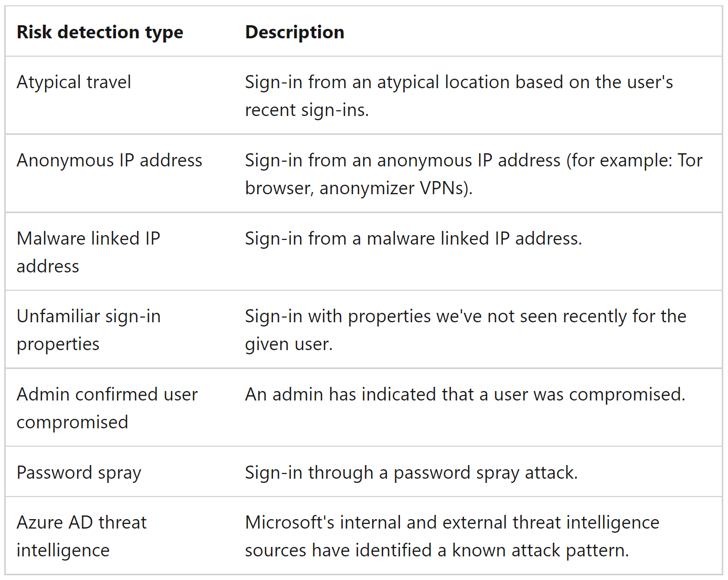Click the "Risk detection type" column header
728x580 pixels.
click(100, 33)
